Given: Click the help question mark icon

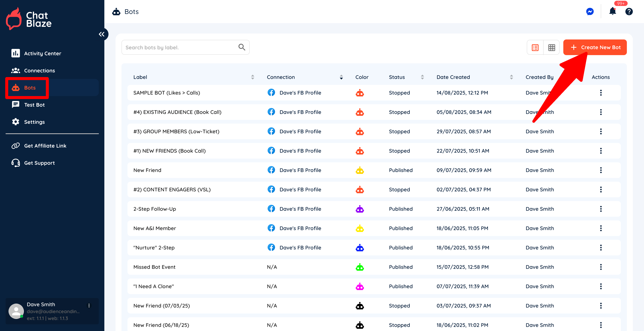Looking at the screenshot, I should click(x=629, y=12).
